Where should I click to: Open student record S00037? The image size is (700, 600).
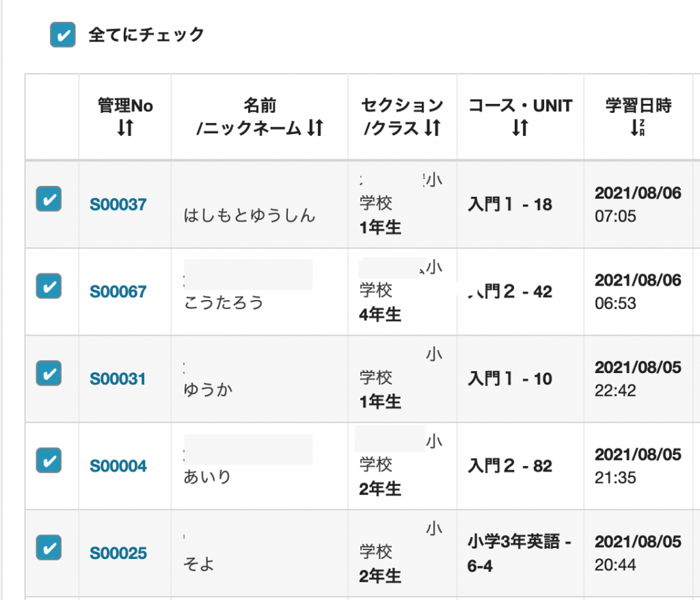118,204
